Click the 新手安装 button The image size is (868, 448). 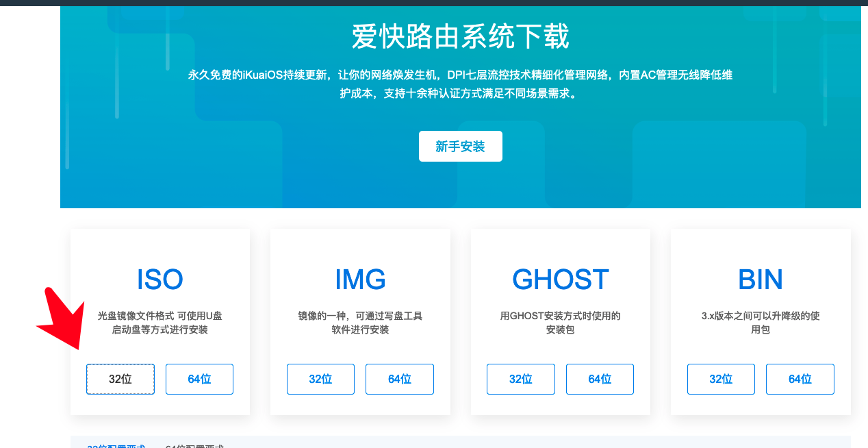click(x=460, y=147)
